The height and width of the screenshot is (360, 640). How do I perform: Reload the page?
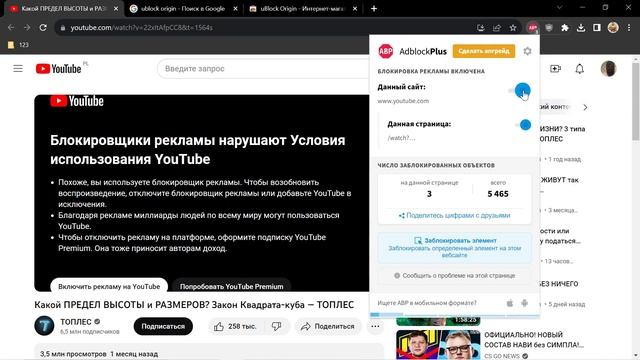[43, 28]
